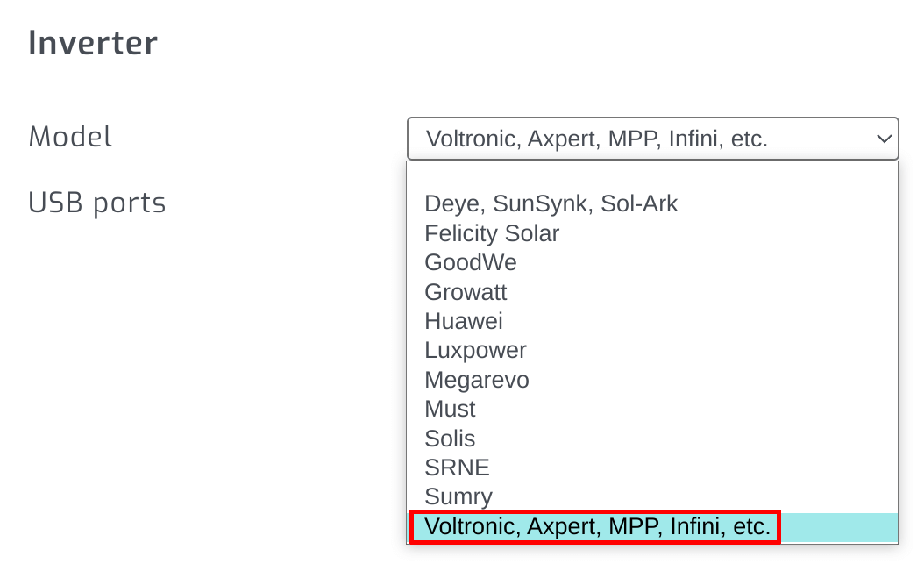Select Solis from the dropdown list
This screenshot has height=571, width=924.
point(450,439)
